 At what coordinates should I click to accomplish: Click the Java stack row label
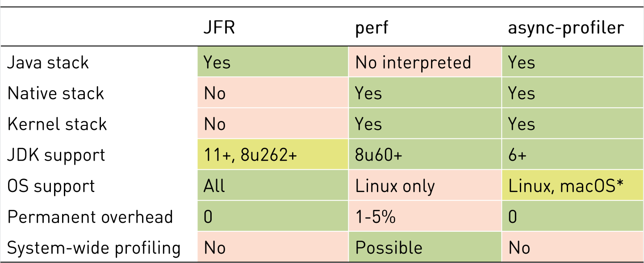48,63
